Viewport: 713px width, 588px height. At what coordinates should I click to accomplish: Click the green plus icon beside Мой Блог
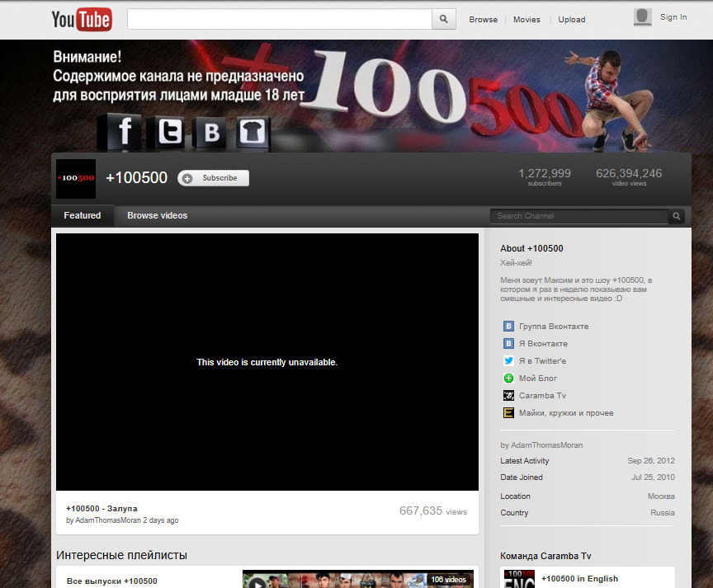pos(508,378)
